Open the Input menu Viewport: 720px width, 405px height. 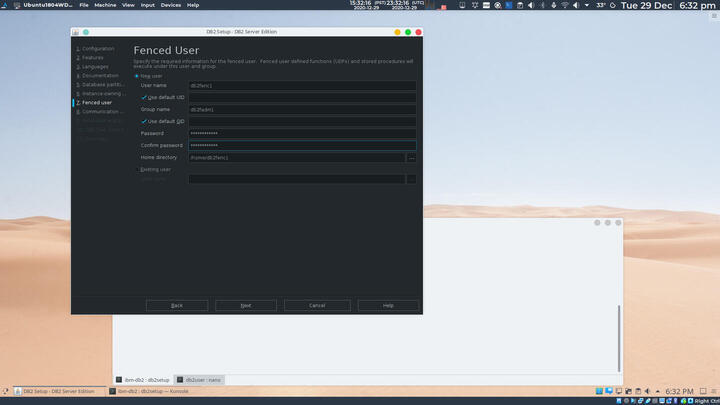coord(147,5)
